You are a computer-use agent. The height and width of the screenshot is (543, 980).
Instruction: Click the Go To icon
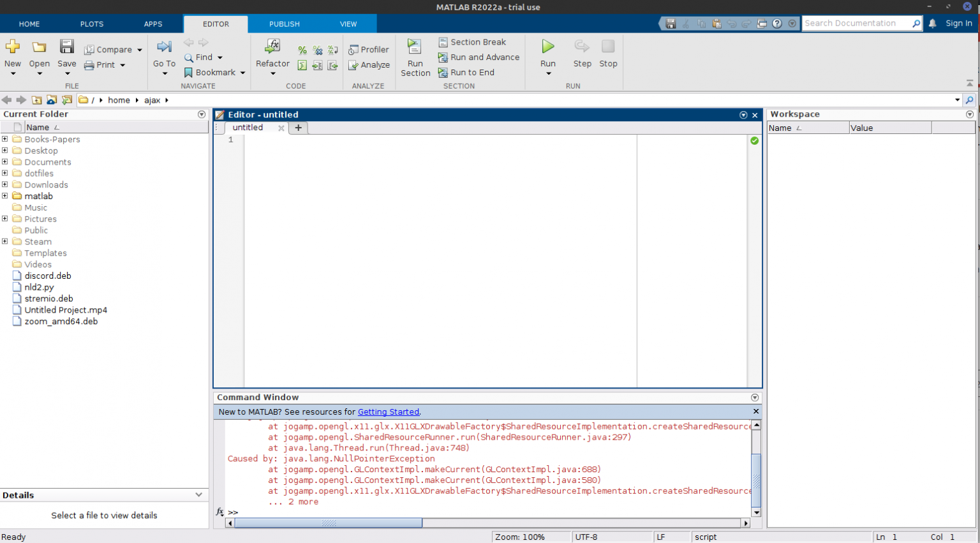pos(164,47)
